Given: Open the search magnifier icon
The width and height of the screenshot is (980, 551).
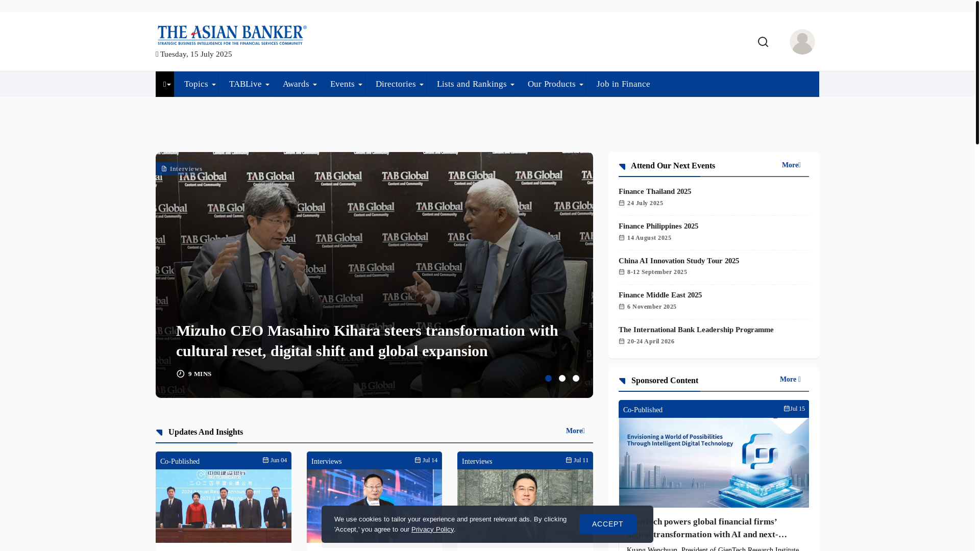Looking at the screenshot, I should [x=763, y=42].
